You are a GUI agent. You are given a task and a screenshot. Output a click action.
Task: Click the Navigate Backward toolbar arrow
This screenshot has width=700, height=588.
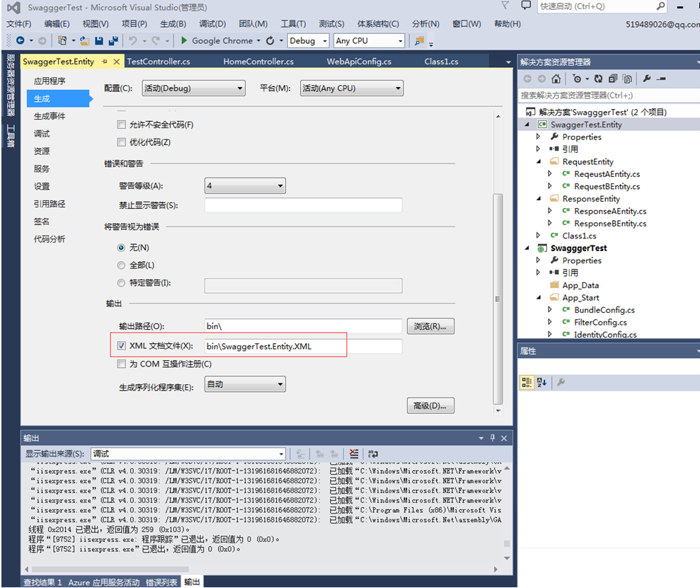[20, 40]
